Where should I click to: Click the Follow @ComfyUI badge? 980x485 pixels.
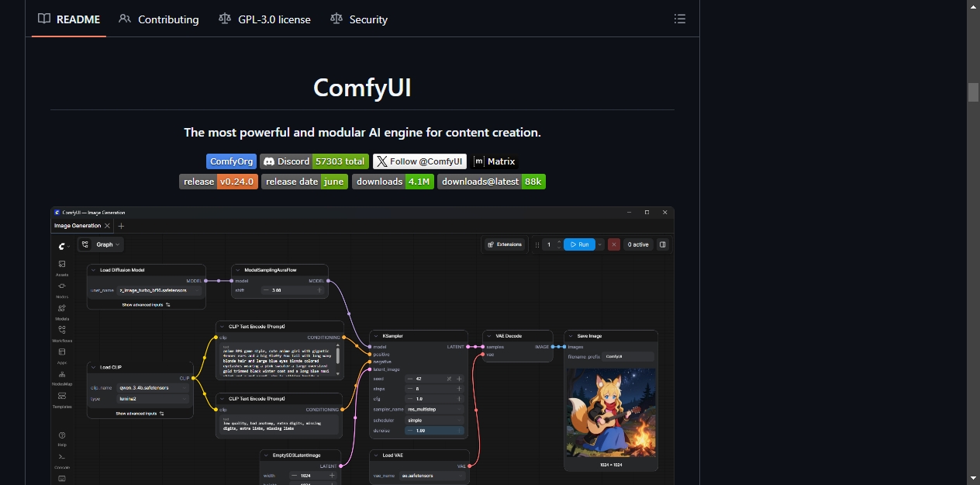[x=419, y=161]
